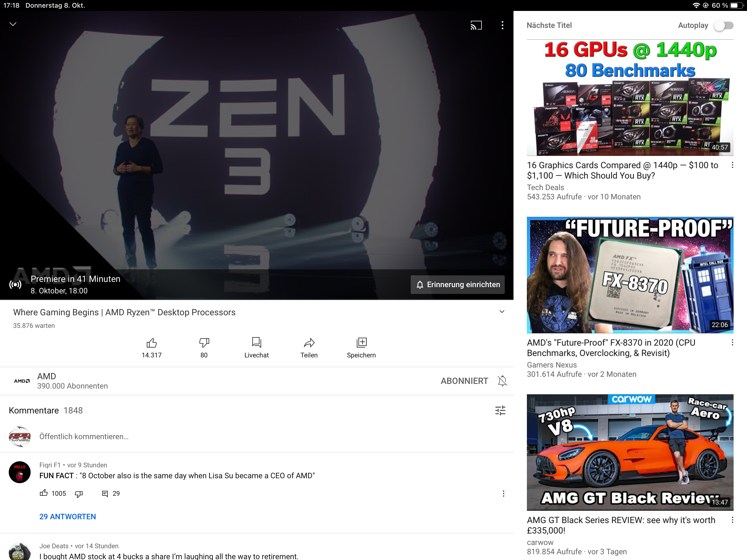Image resolution: width=747 pixels, height=560 pixels.
Task: Tap the Kommentare 1848 header
Action: pos(46,410)
